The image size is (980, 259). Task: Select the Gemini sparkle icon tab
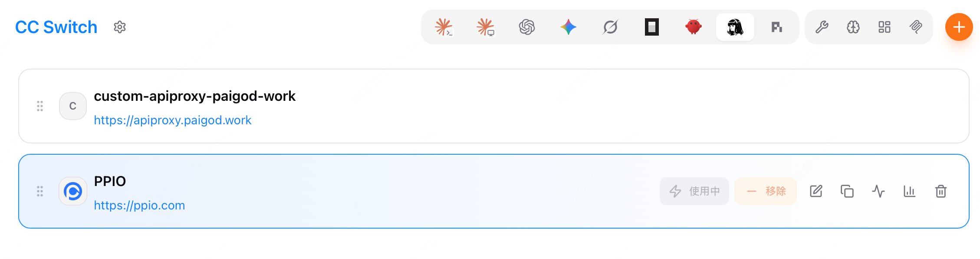[569, 27]
